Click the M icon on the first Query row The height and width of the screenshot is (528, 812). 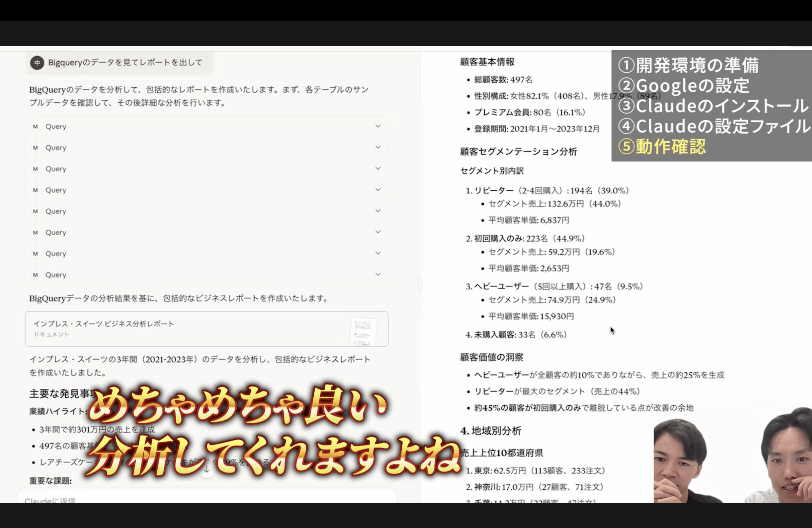pyautogui.click(x=35, y=127)
